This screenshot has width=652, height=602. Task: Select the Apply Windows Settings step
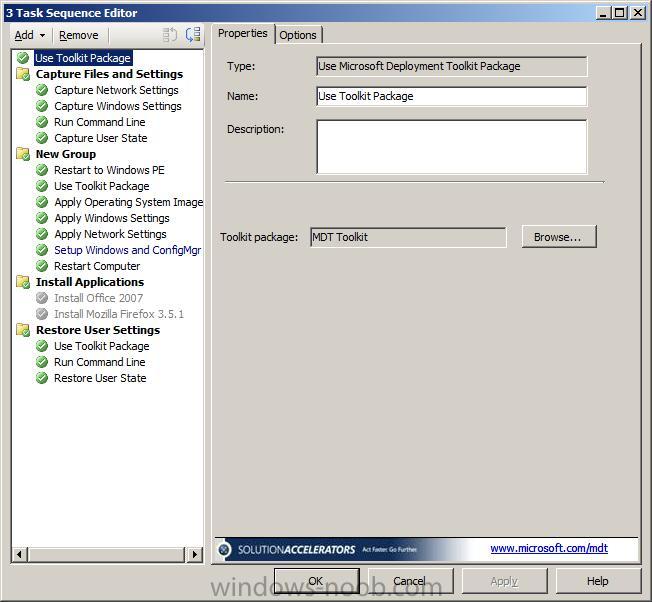[x=112, y=218]
